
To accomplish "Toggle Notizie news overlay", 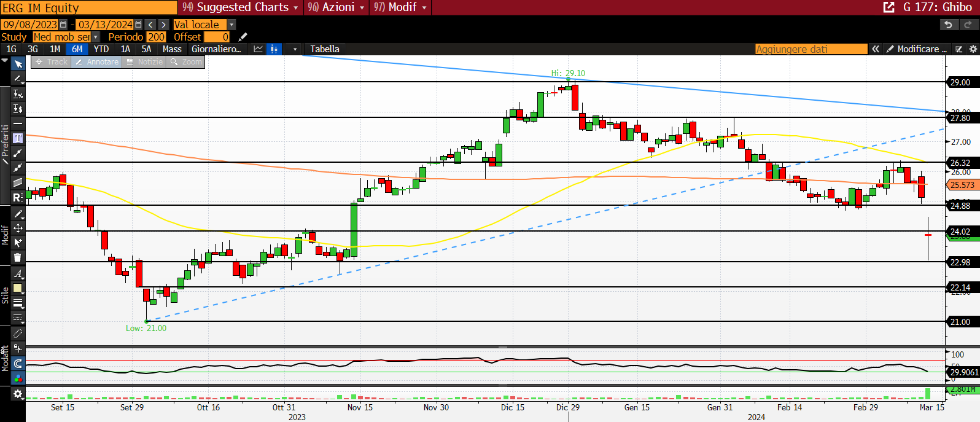I will click(x=144, y=62).
